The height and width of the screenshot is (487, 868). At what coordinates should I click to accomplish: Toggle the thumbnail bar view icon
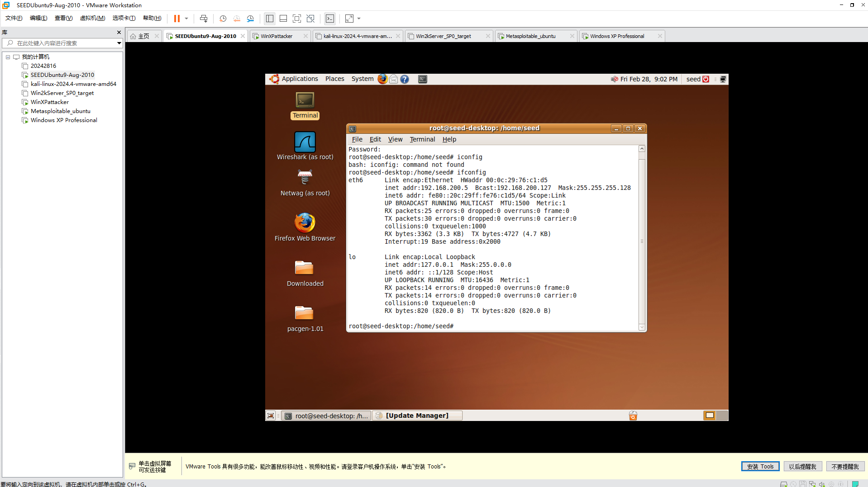pyautogui.click(x=283, y=19)
